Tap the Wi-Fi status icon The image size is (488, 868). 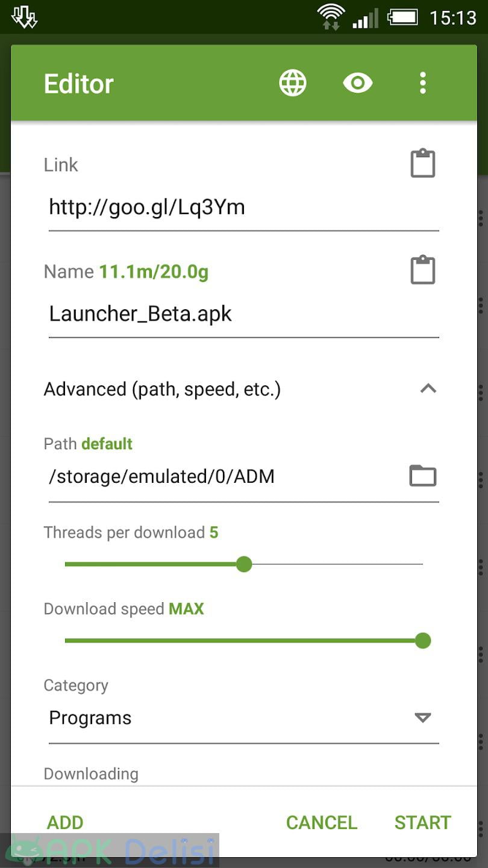(331, 17)
